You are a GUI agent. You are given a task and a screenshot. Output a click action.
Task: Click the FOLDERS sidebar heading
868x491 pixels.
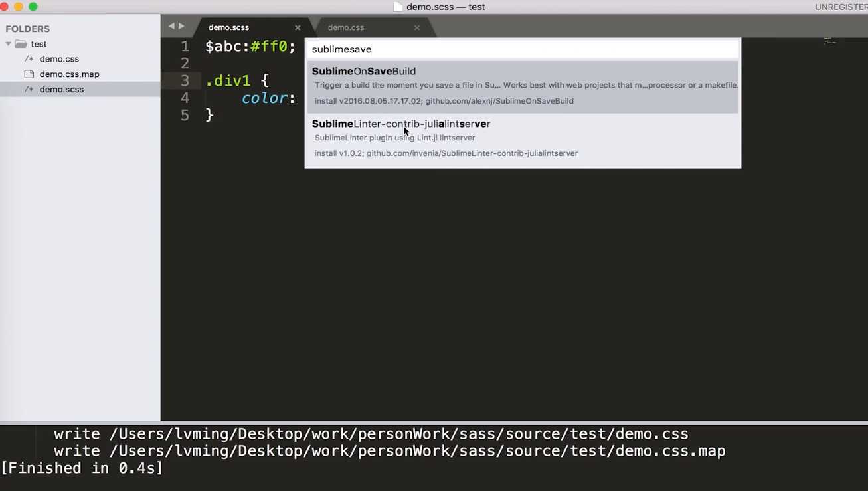(x=28, y=29)
